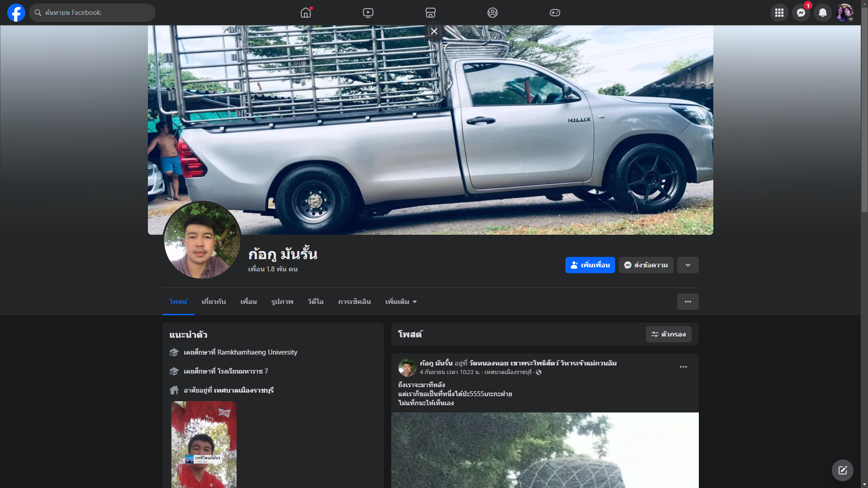Open your account avatar menu

(x=844, y=13)
